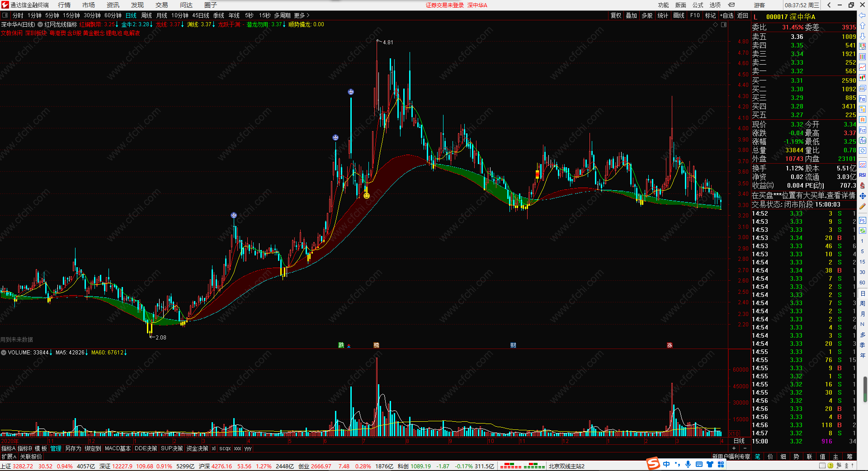The image size is (868, 471).
Task: Click the F10 info icon in right sidebar
Action: tap(862, 99)
